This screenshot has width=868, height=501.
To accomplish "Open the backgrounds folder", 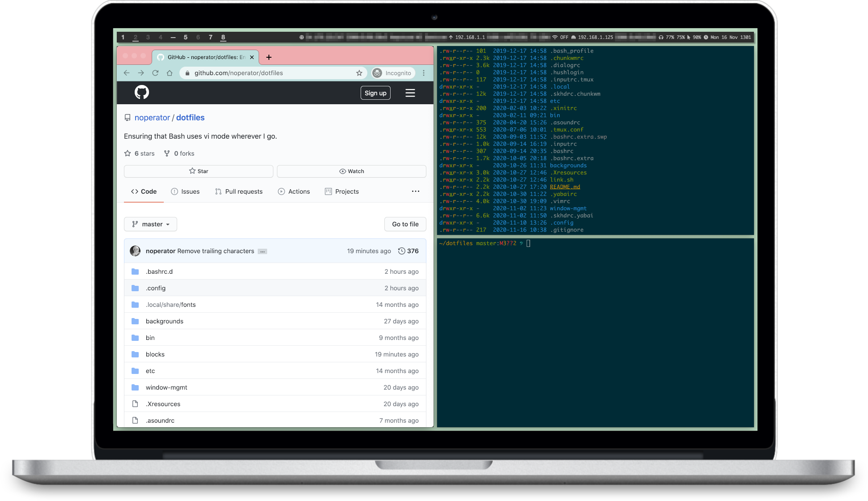I will (x=165, y=321).
